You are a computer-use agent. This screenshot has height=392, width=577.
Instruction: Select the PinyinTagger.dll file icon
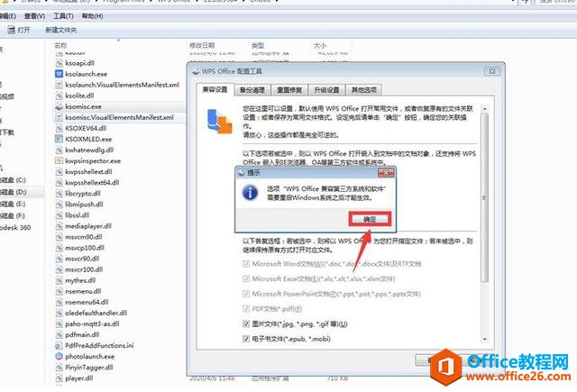59,368
